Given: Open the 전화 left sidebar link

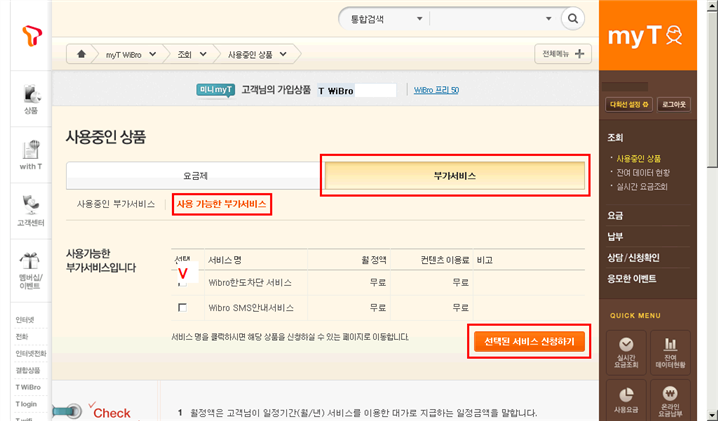Looking at the screenshot, I should (x=22, y=337).
